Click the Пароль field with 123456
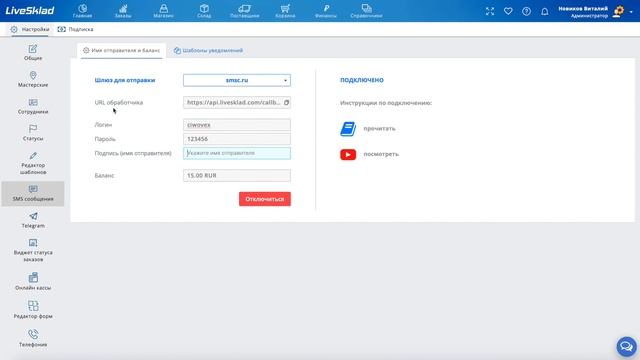The width and height of the screenshot is (640, 360). pyautogui.click(x=237, y=139)
